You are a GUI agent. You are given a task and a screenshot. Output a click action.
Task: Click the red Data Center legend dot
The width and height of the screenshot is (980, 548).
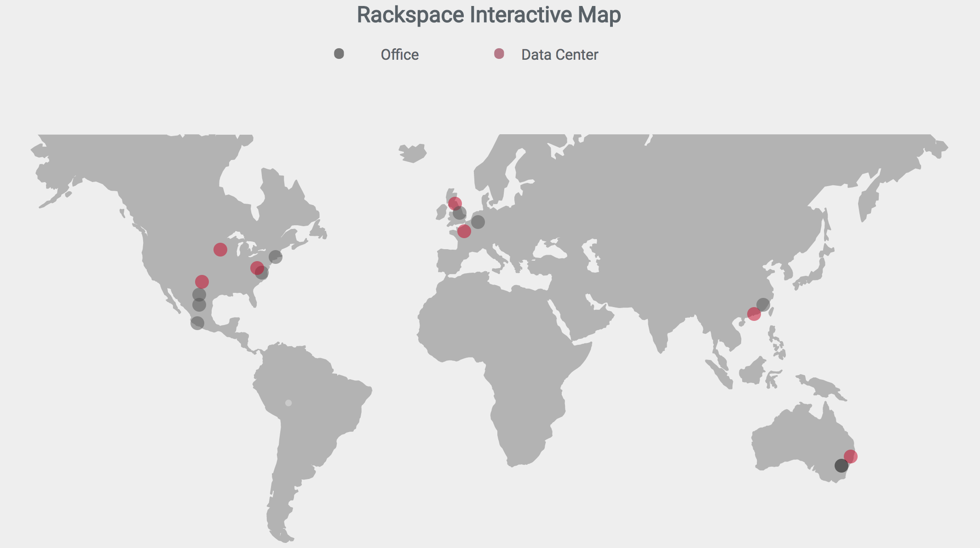pos(499,54)
